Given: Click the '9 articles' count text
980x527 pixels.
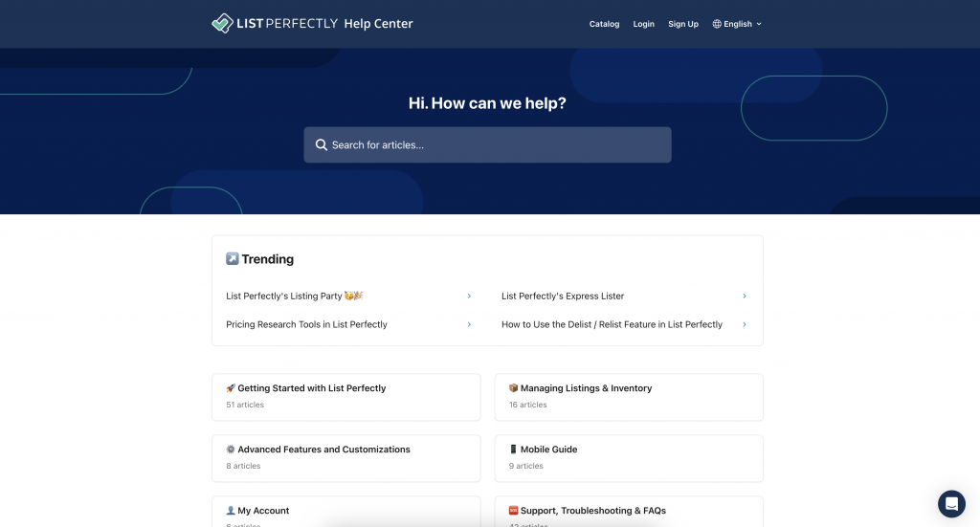Looking at the screenshot, I should coord(525,466).
